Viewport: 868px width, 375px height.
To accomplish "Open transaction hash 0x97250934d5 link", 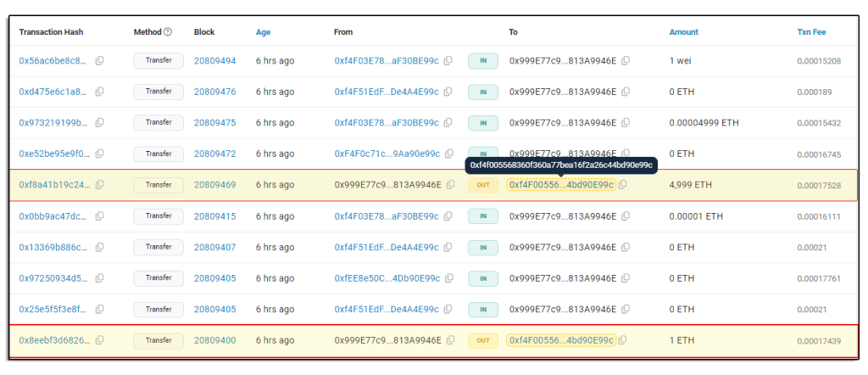I will click(x=53, y=278).
